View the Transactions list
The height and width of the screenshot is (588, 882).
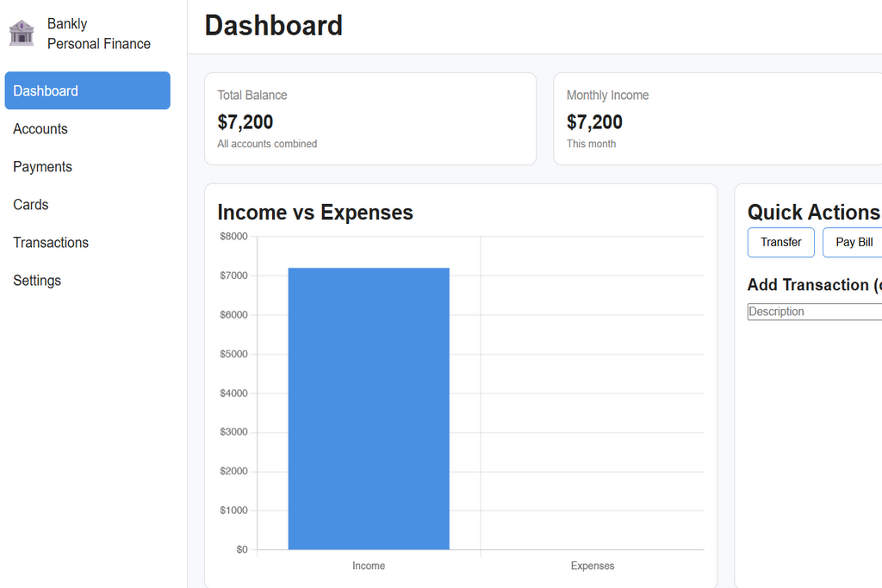[50, 242]
